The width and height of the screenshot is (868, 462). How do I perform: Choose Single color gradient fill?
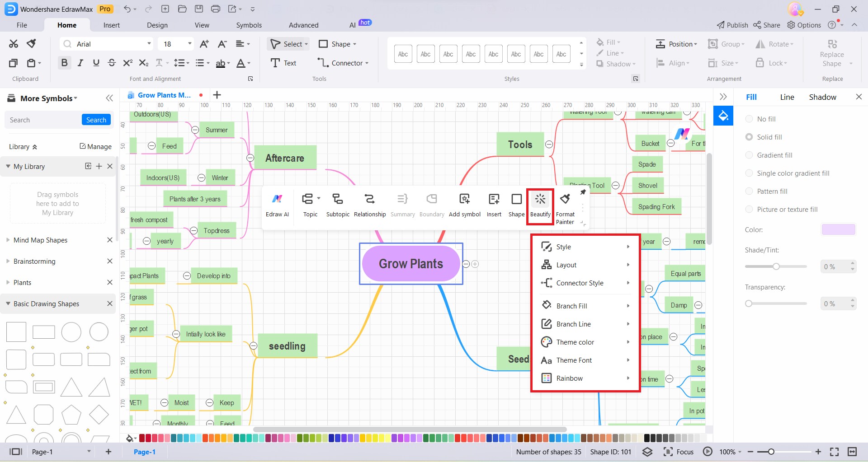point(788,173)
